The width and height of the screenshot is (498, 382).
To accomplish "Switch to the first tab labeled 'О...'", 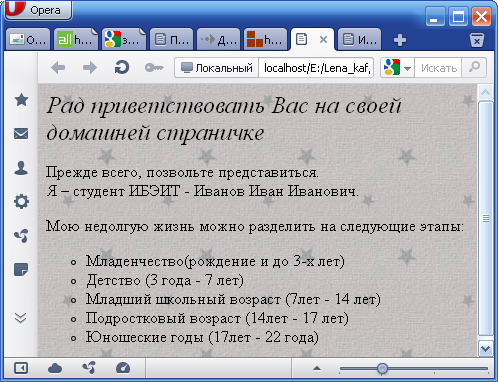I will pyautogui.click(x=28, y=39).
